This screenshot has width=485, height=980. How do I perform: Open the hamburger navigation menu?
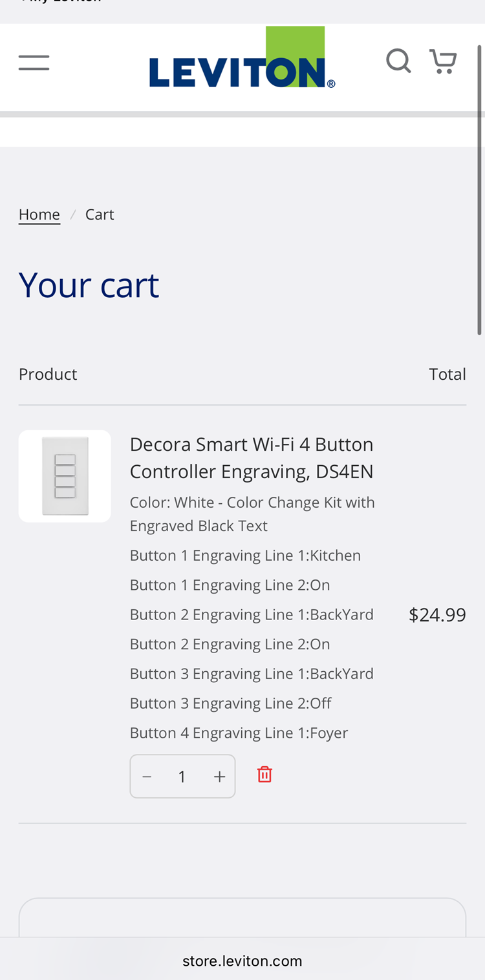[x=34, y=61]
